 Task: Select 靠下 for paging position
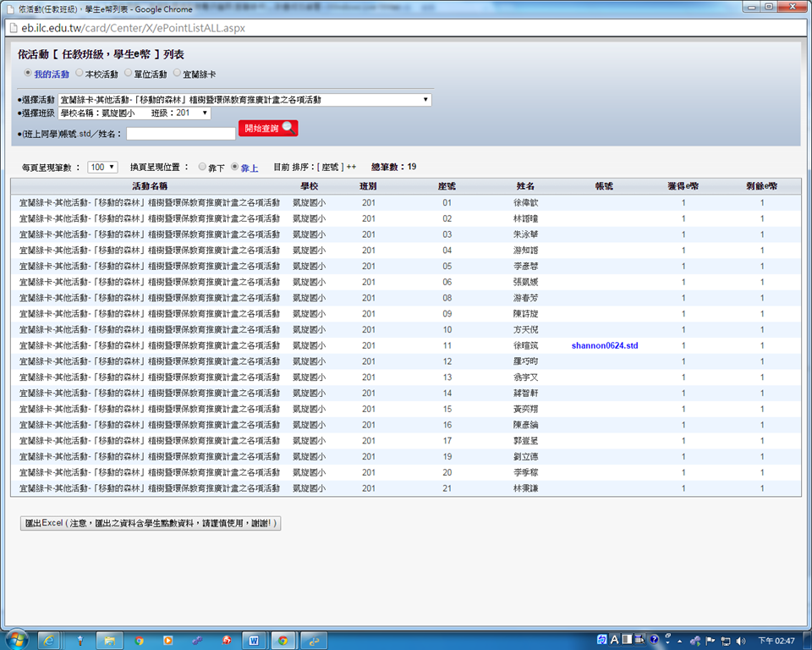[202, 167]
